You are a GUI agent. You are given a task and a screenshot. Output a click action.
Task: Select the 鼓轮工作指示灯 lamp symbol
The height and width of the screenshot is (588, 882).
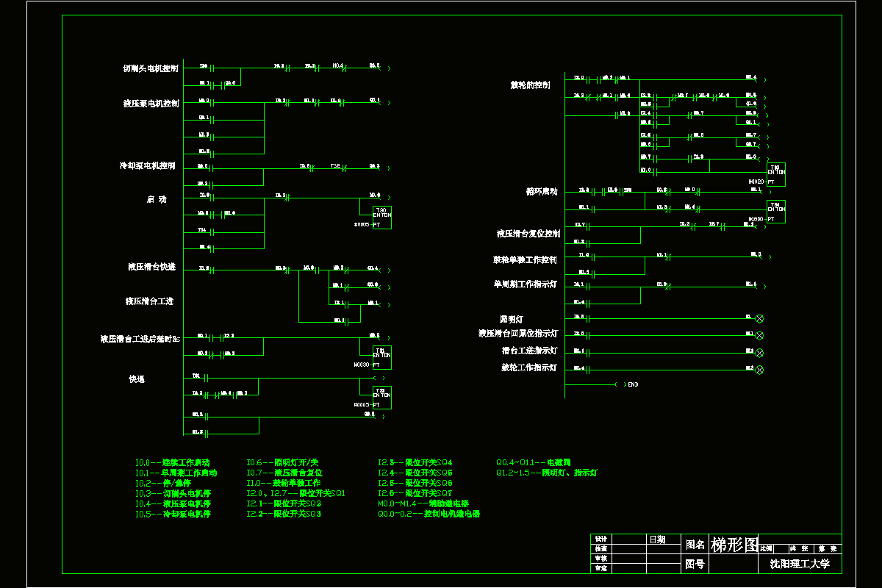coord(760,369)
